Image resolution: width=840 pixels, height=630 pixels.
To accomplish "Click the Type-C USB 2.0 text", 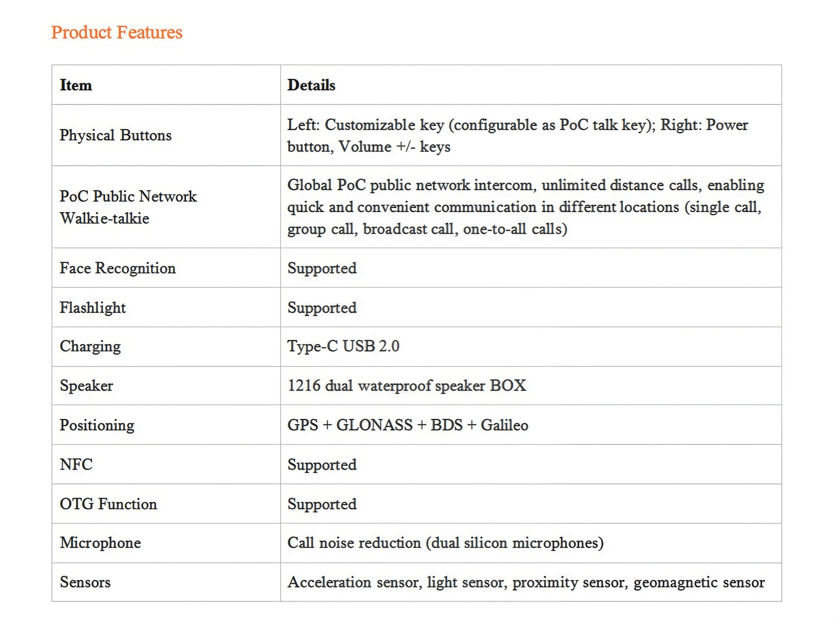I will tap(344, 346).
